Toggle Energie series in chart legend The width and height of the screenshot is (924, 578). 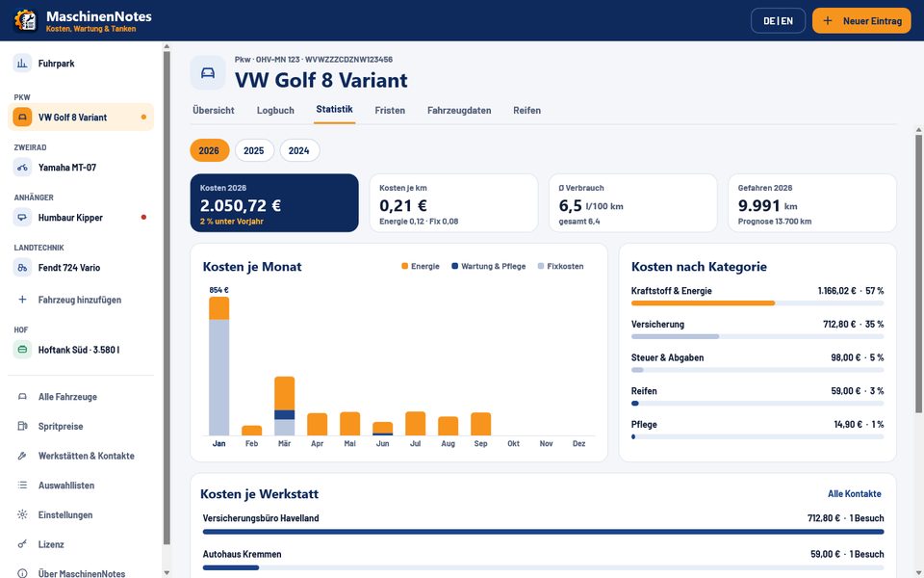pyautogui.click(x=421, y=267)
